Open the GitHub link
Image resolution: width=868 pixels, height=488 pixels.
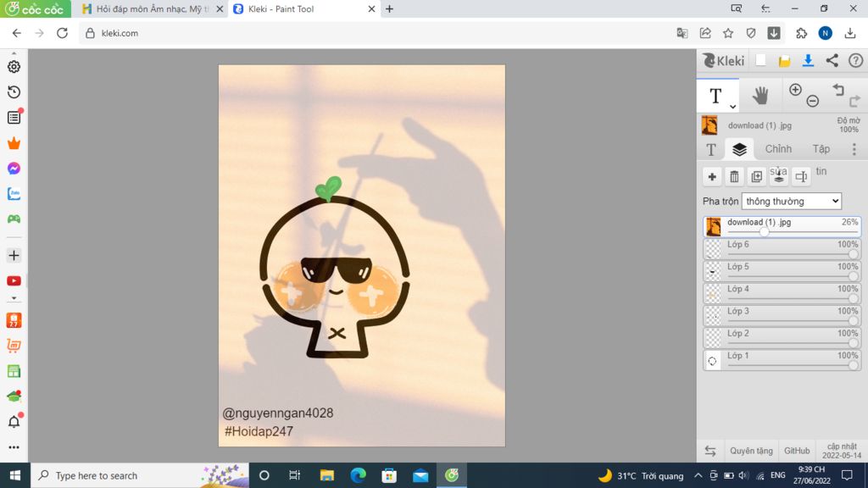tap(797, 451)
